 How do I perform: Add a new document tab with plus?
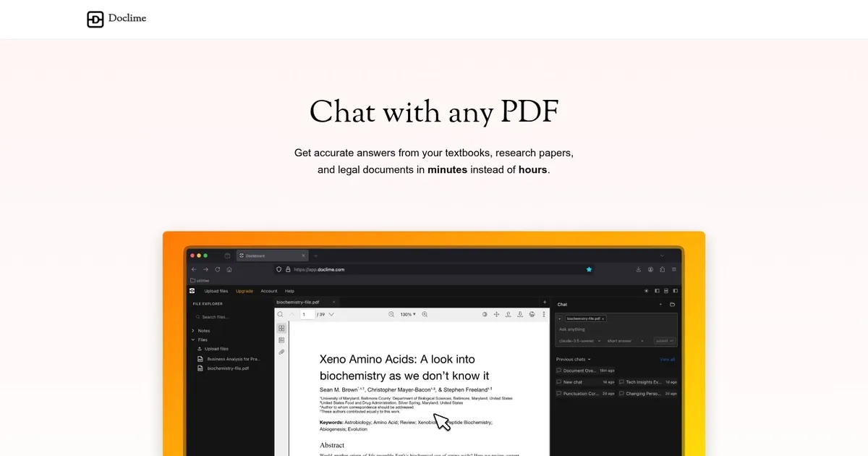545,302
